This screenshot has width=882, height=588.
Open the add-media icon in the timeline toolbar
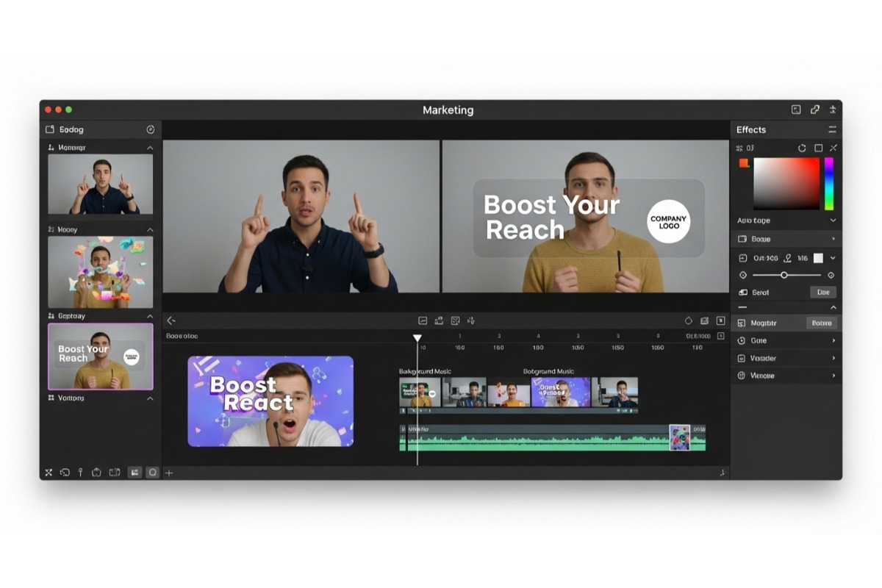point(439,320)
